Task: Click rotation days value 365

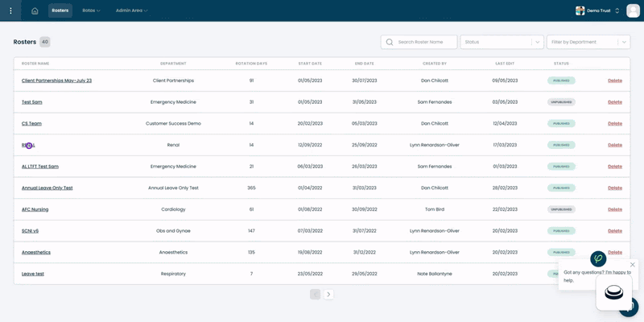Action: pyautogui.click(x=251, y=188)
